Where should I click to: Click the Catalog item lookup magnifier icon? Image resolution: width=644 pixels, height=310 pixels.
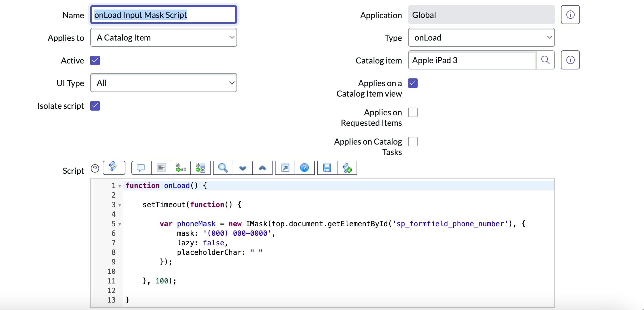click(x=545, y=60)
